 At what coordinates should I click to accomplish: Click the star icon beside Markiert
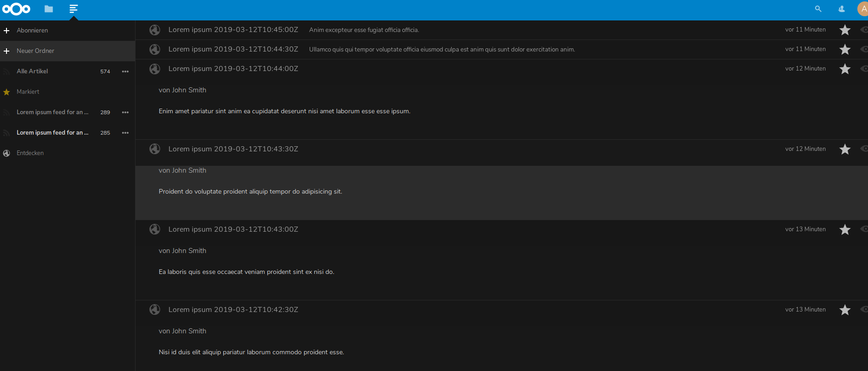coord(6,92)
